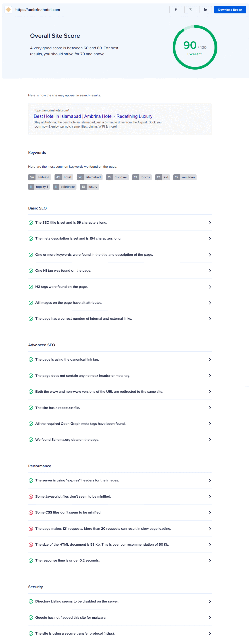Click red fail icon for CSS minified
This screenshot has width=252, height=644.
click(31, 512)
